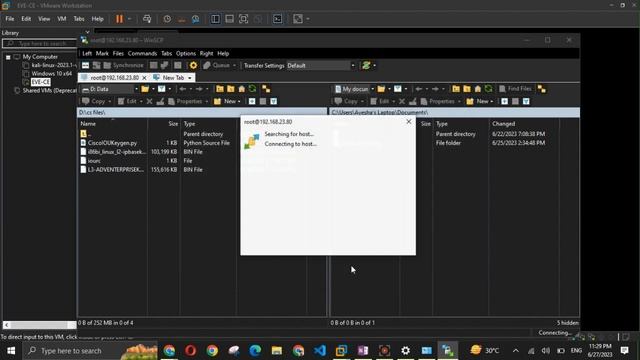Open VMware console view icon

(x=278, y=19)
